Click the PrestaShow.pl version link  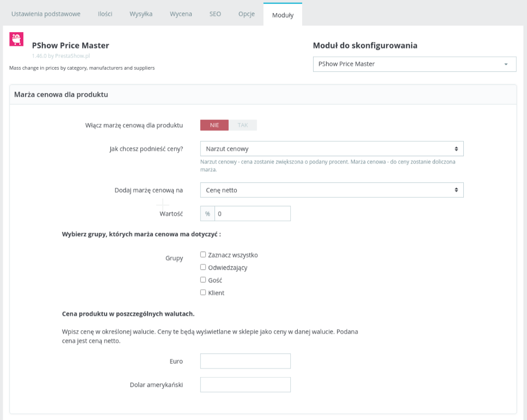[x=61, y=55]
